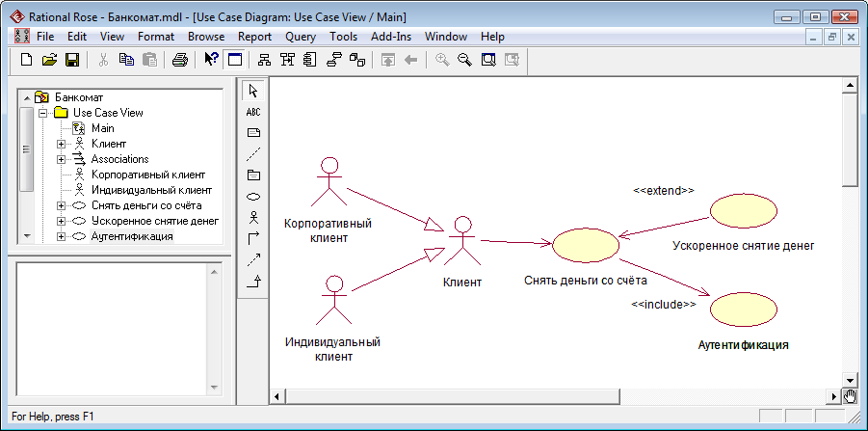Click the Print toolbar icon
868x431 pixels.
(x=180, y=60)
